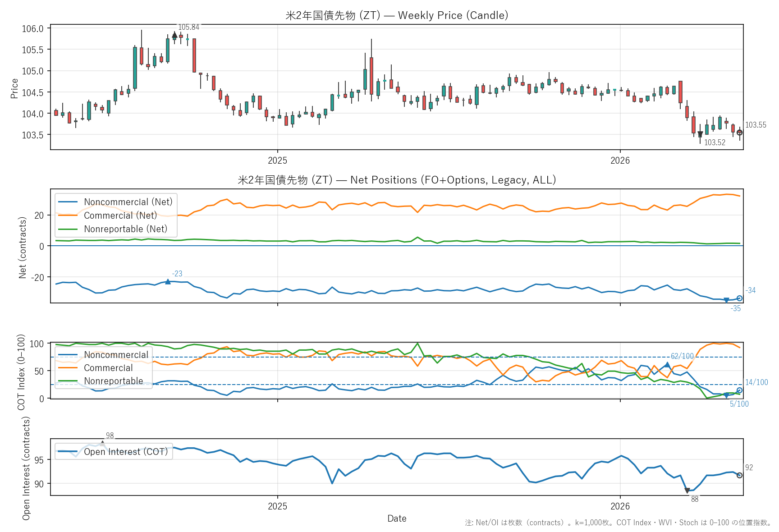Image resolution: width=779 pixels, height=532 pixels.
Task: Click the 2025 label under the Open Interest chart
Action: click(x=278, y=506)
